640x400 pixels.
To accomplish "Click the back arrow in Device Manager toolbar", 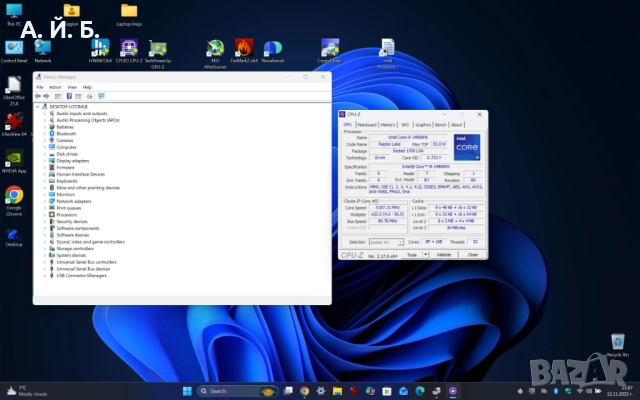I will point(39,96).
